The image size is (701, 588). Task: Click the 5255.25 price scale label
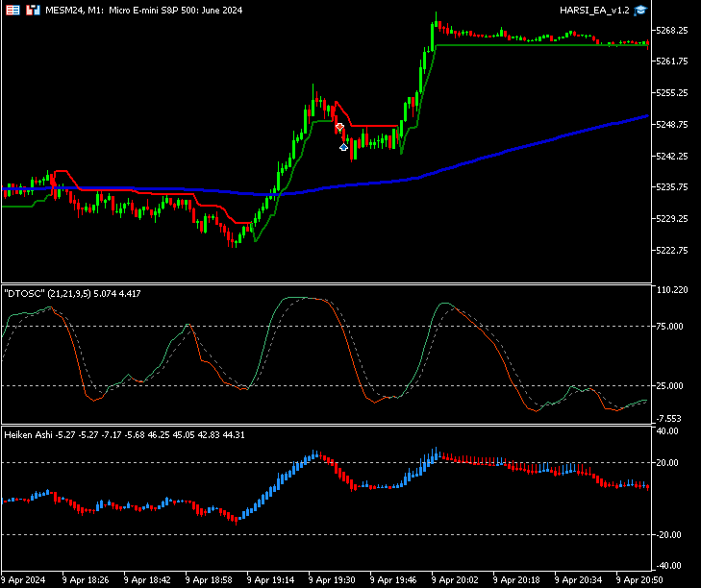click(671, 93)
